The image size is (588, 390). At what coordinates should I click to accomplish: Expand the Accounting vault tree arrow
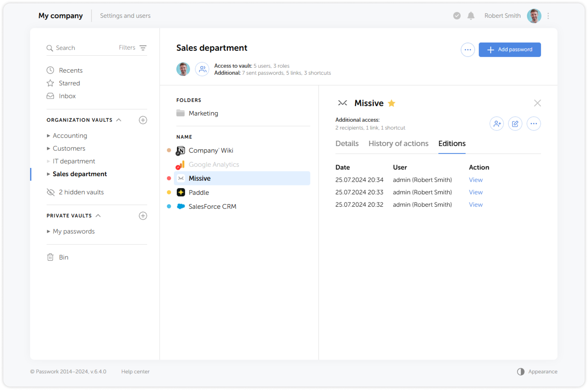(48, 136)
